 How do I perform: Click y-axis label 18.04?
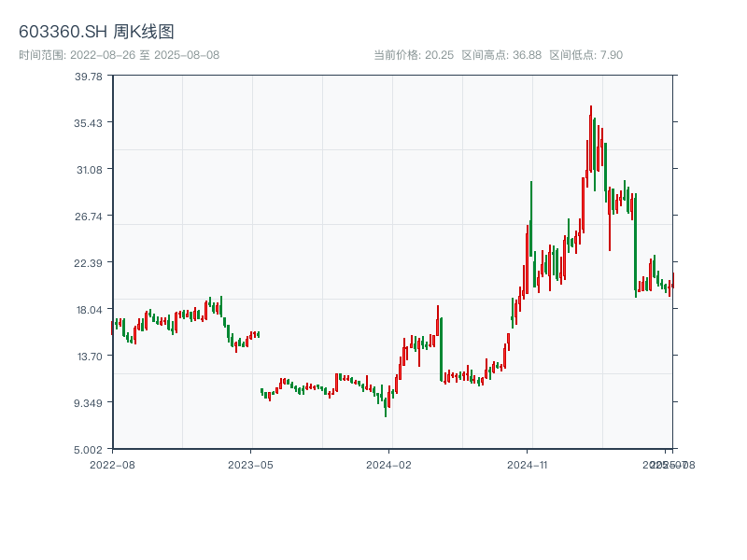tap(89, 310)
